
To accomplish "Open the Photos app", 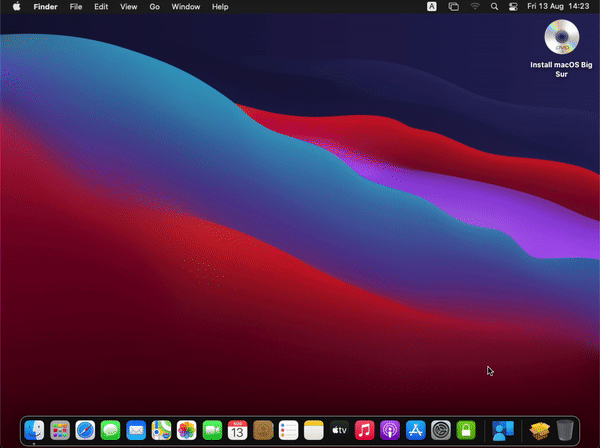I will click(x=187, y=430).
